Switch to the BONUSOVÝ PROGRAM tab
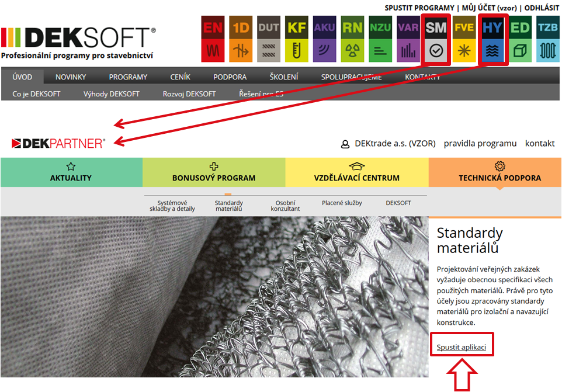The width and height of the screenshot is (562, 392). 214,172
